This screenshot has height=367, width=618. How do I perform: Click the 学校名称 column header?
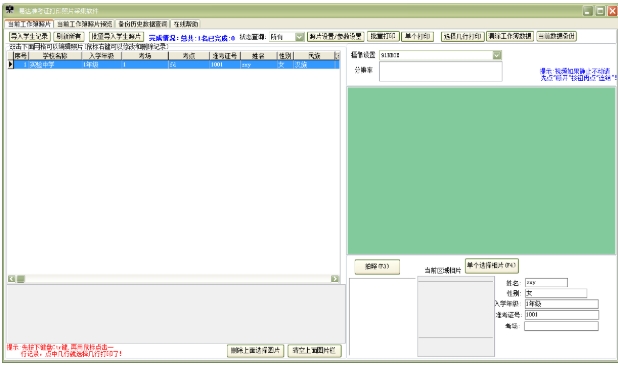[55, 56]
